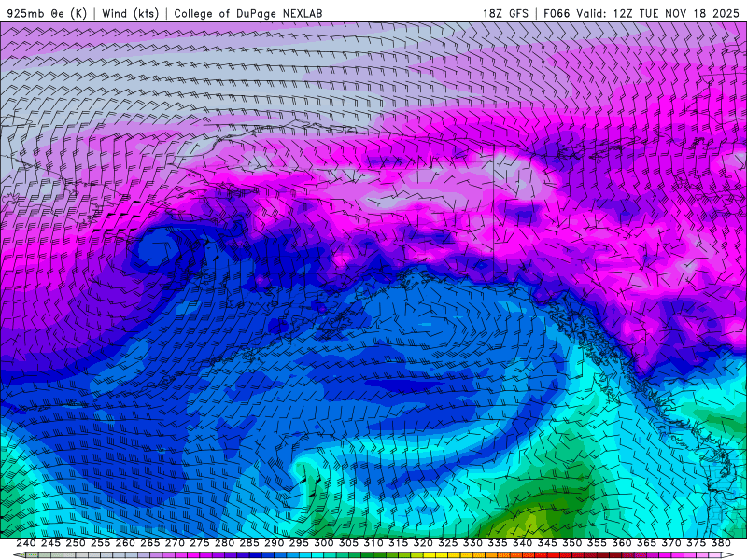Click the 260 value on the color scale
Viewport: 747px width, 560px height.
click(125, 543)
